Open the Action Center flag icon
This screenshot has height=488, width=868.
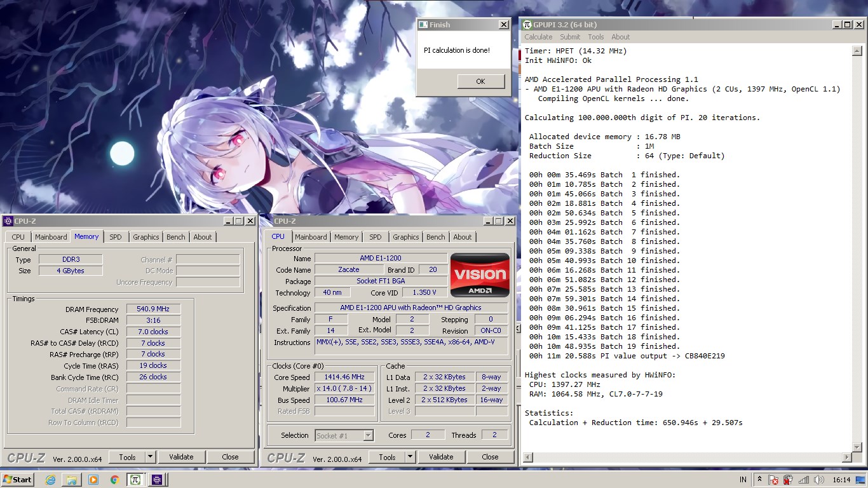click(773, 480)
